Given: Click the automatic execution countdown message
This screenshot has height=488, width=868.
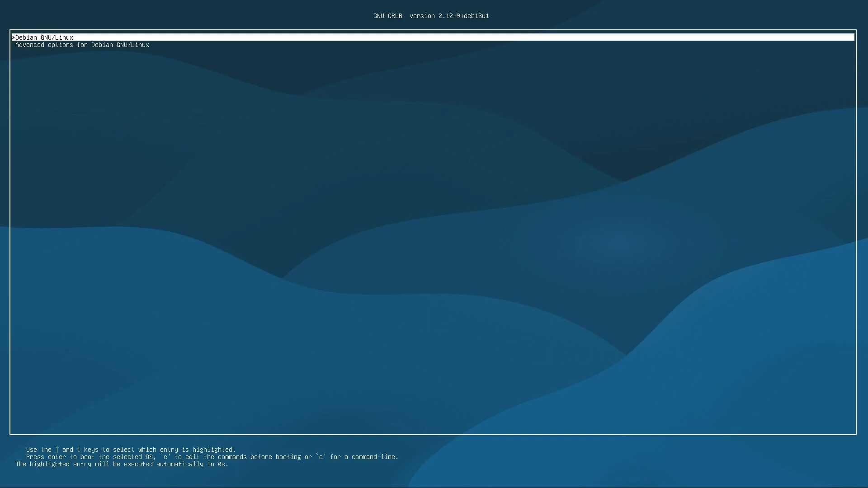Looking at the screenshot, I should 122,464.
